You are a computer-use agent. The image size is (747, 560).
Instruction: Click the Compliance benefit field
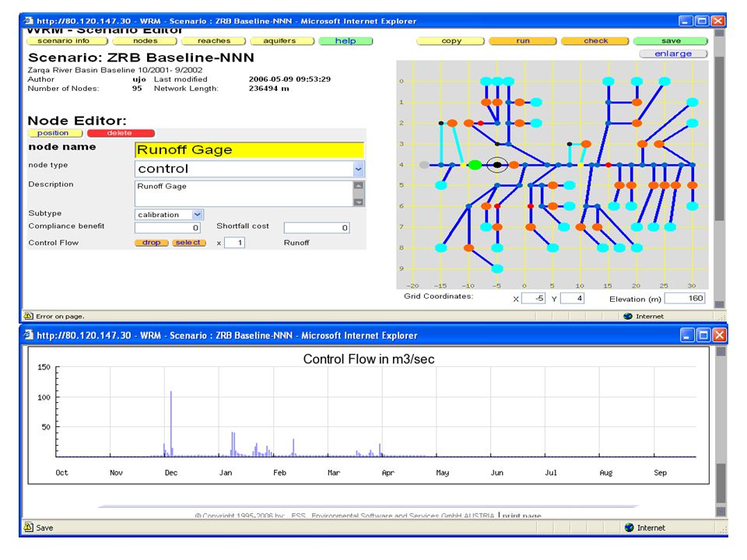pos(168,228)
